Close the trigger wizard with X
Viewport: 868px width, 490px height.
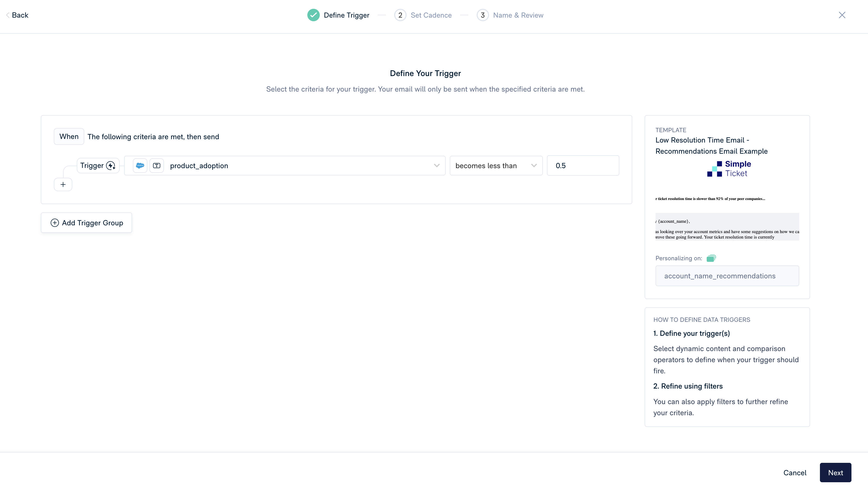pyautogui.click(x=842, y=15)
